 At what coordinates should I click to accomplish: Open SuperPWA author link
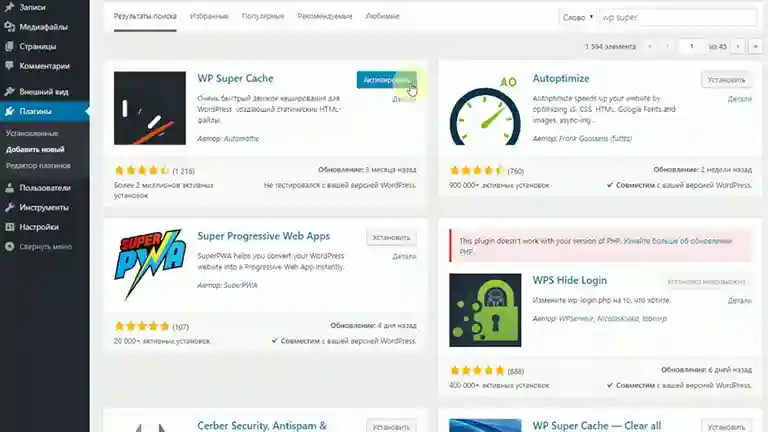(x=240, y=285)
